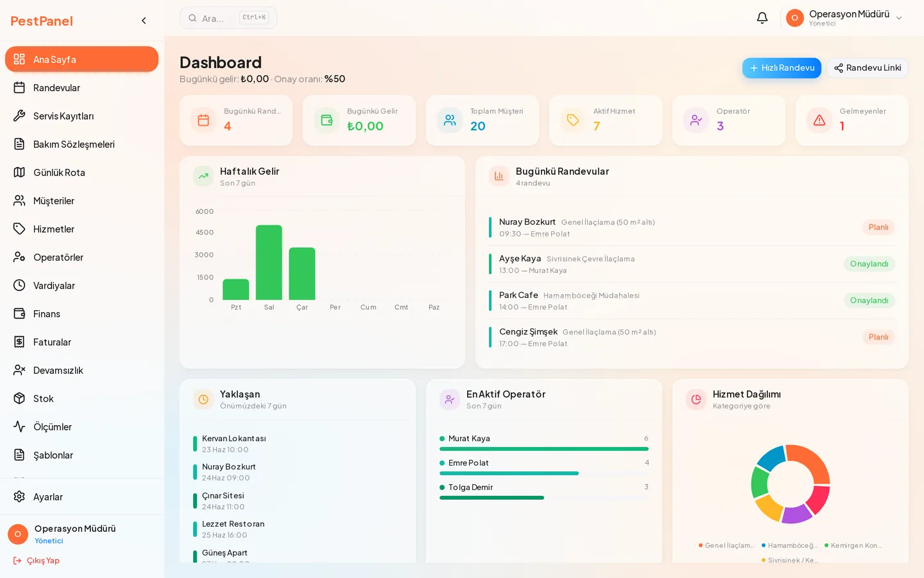924x578 pixels.
Task: Open Park Cafe appointment row
Action: coord(692,301)
